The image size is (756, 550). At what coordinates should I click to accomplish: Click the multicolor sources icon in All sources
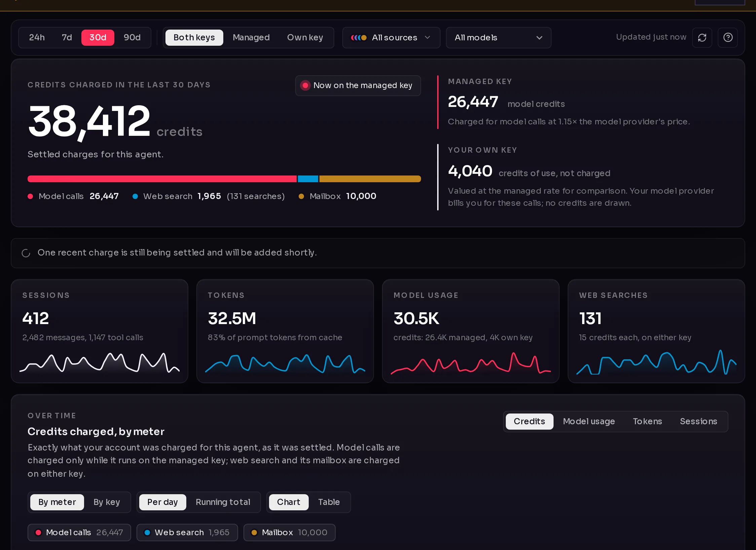(x=358, y=38)
